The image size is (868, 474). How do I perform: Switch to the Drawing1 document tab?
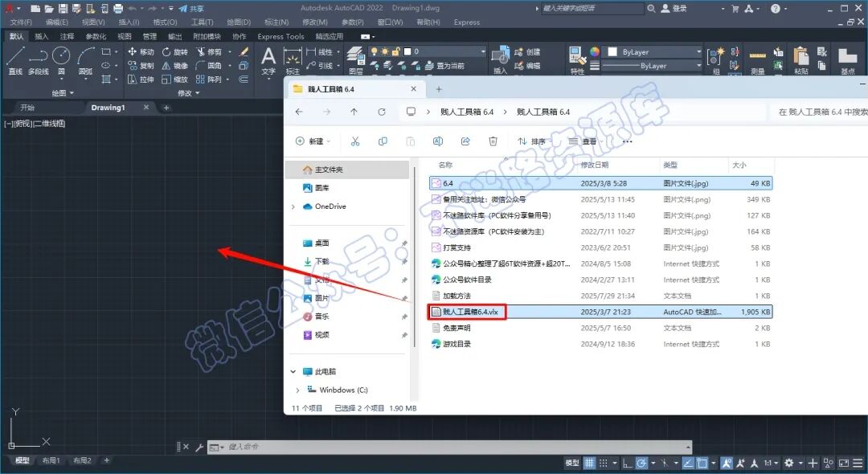108,108
